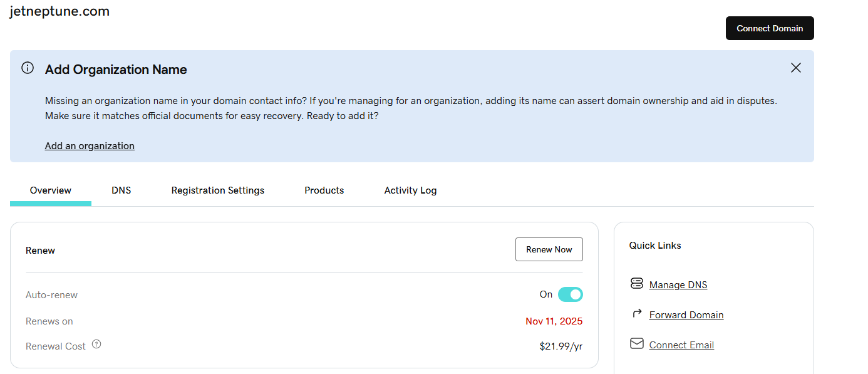This screenshot has width=868, height=374.
Task: Toggle the Auto-renew switch off
Action: tap(570, 294)
